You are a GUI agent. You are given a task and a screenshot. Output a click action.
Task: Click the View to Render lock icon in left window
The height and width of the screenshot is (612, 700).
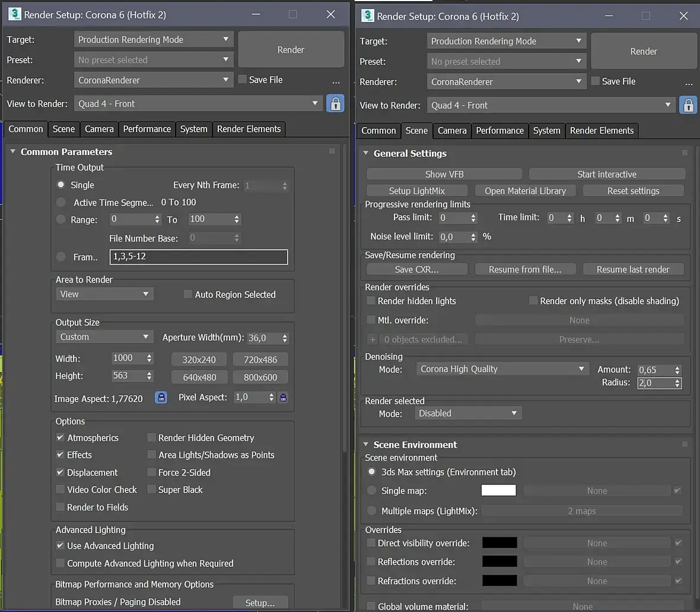336,103
